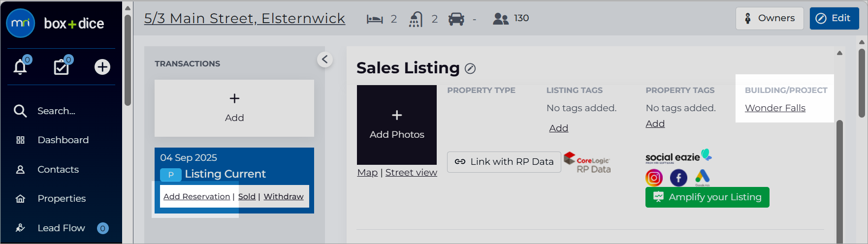Click the pencil icon beside Sales Listing

[x=470, y=68]
